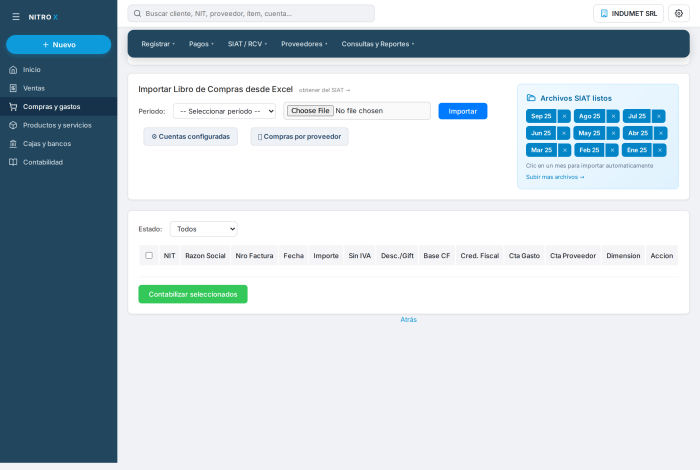Viewport: 700px width, 470px height.
Task: Expand the Registrar menu
Action: (x=158, y=44)
